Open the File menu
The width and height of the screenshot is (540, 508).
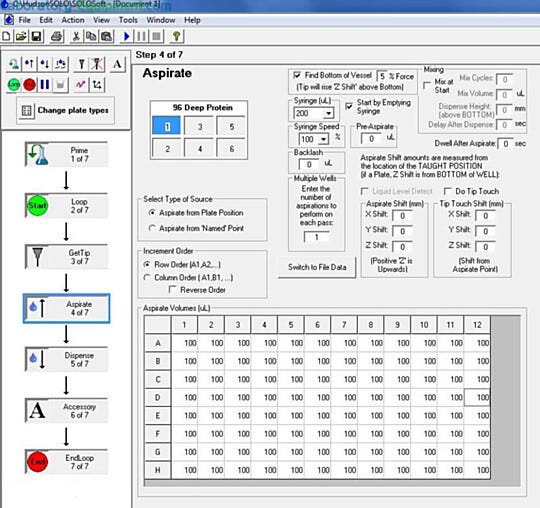(24, 20)
